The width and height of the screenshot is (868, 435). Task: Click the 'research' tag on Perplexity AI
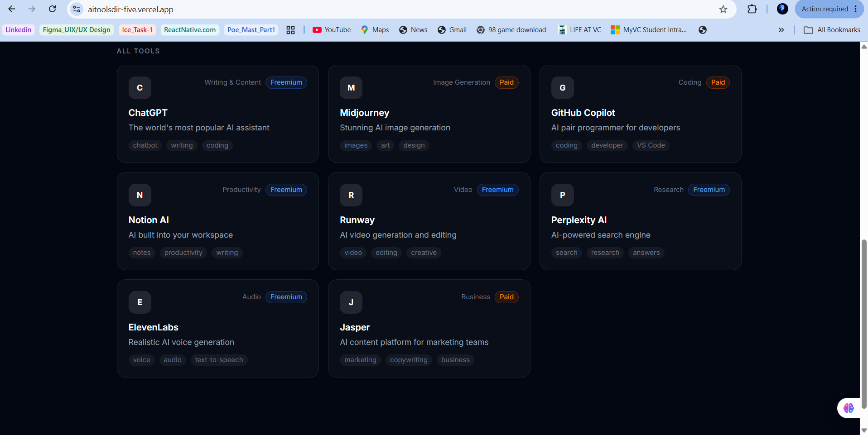pos(605,253)
